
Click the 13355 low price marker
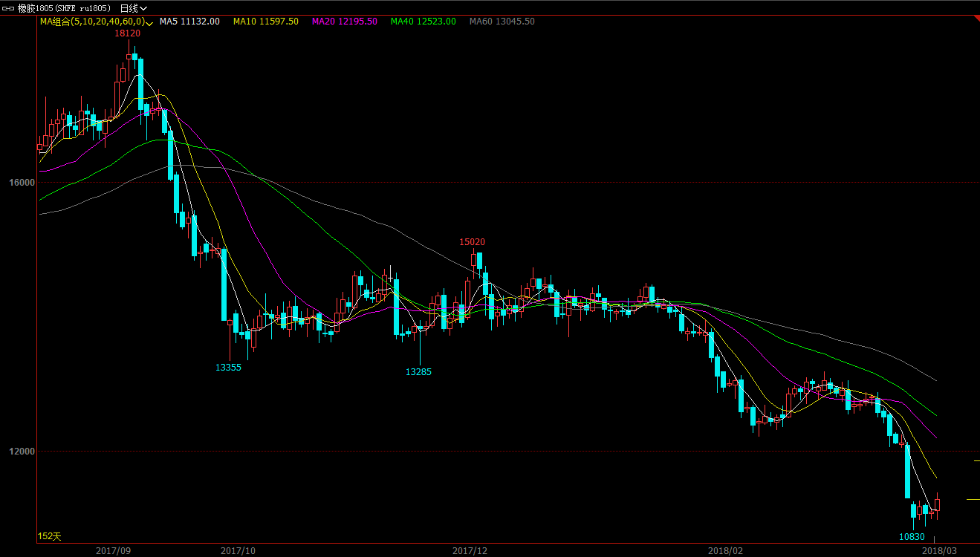click(x=228, y=368)
